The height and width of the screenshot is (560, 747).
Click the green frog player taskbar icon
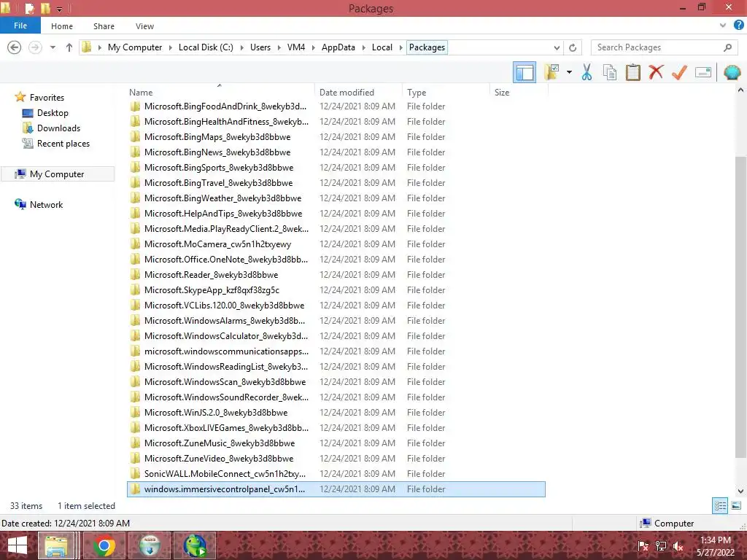(196, 545)
